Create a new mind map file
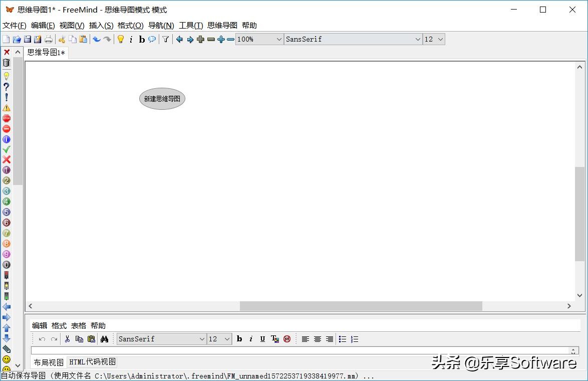 [6, 40]
